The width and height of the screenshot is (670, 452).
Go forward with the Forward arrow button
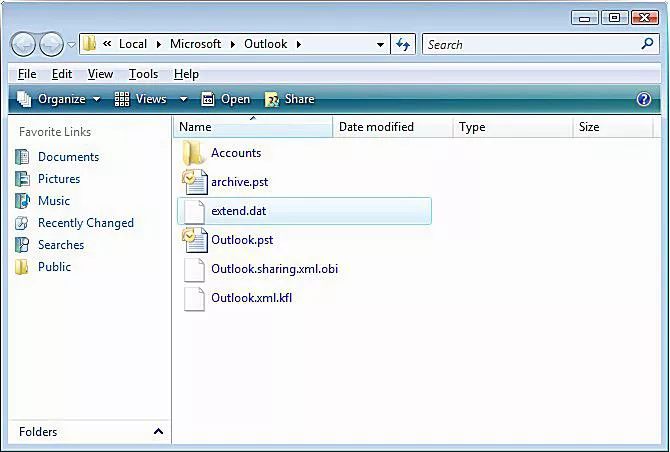(x=51, y=44)
